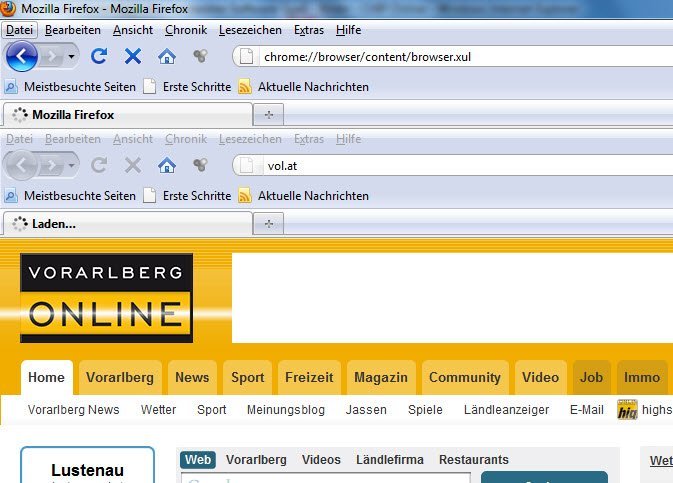Screen dimensions: 673x483
Task: Select the Community navigation tab
Action: click(x=464, y=377)
